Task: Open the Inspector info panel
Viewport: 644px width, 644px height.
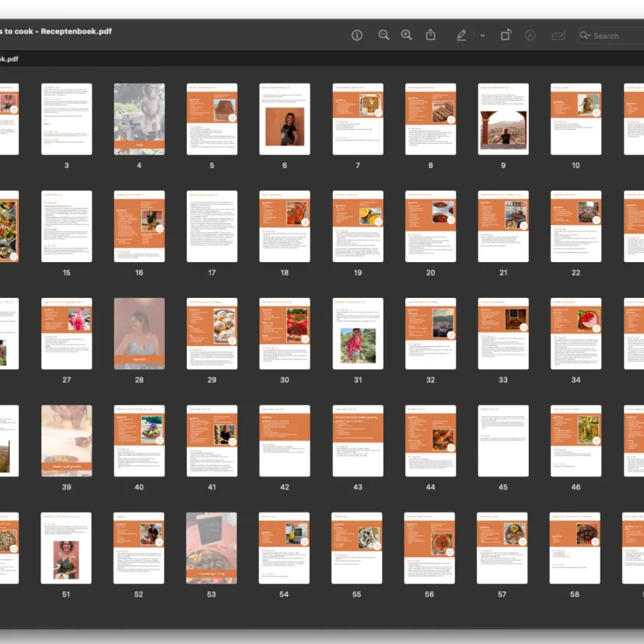Action: (x=357, y=35)
